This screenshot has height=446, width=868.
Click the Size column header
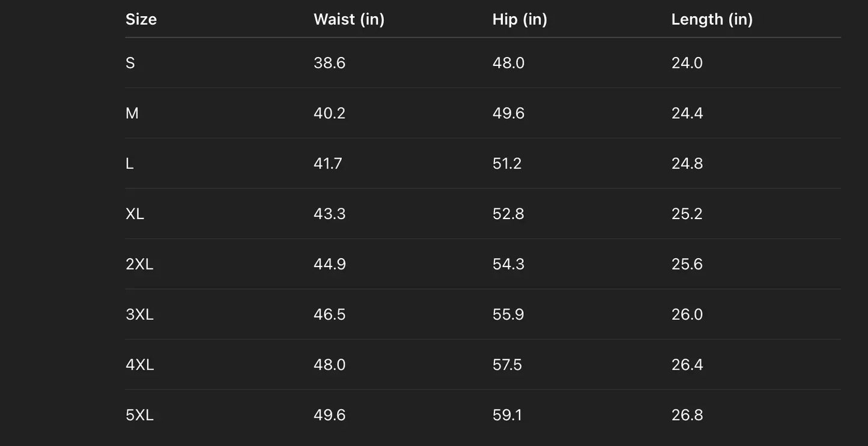click(x=141, y=19)
